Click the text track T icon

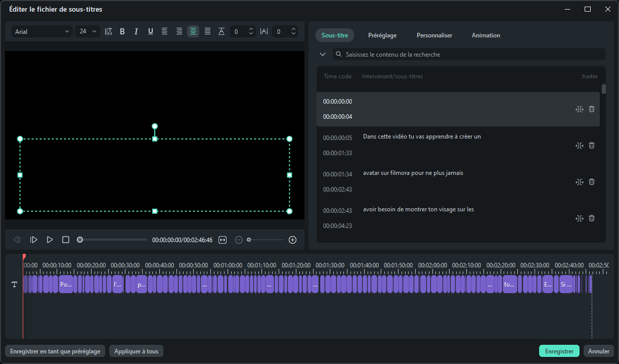(x=14, y=285)
